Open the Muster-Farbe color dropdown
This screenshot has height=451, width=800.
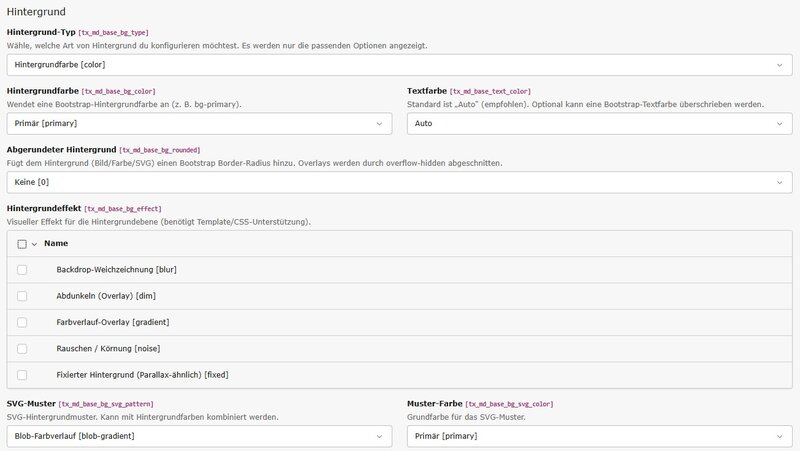(599, 436)
